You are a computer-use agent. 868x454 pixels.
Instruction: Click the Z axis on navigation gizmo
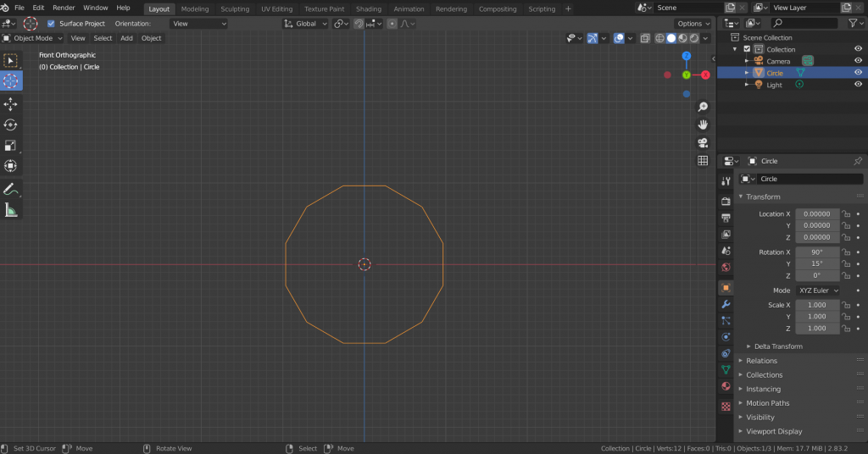click(687, 56)
